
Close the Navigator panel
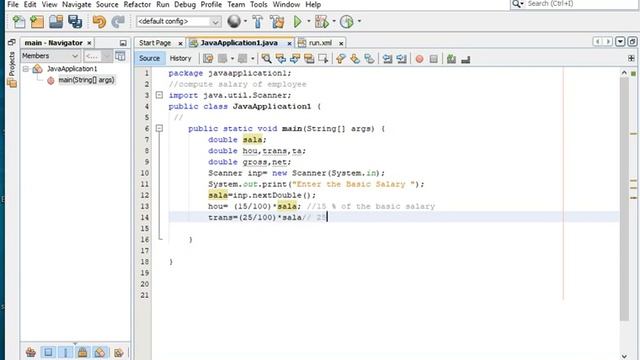point(89,43)
